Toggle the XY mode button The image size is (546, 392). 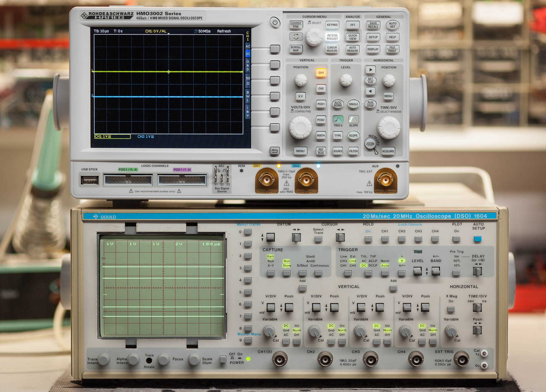(300, 96)
